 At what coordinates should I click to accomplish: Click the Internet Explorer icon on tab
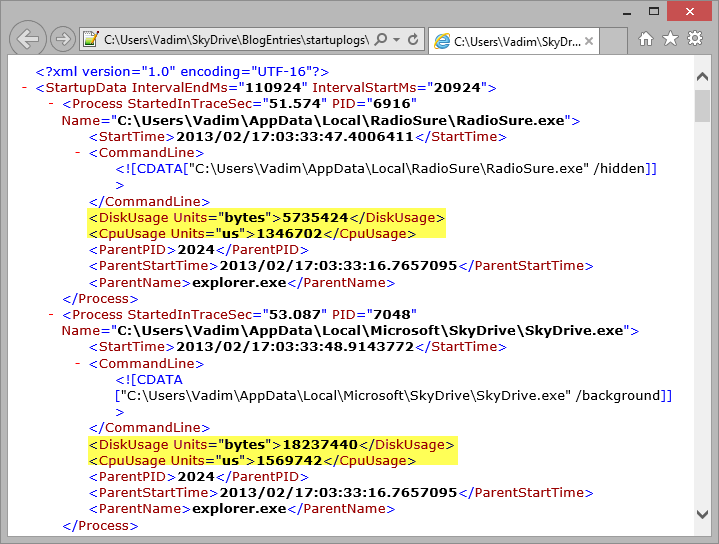pyautogui.click(x=442, y=41)
